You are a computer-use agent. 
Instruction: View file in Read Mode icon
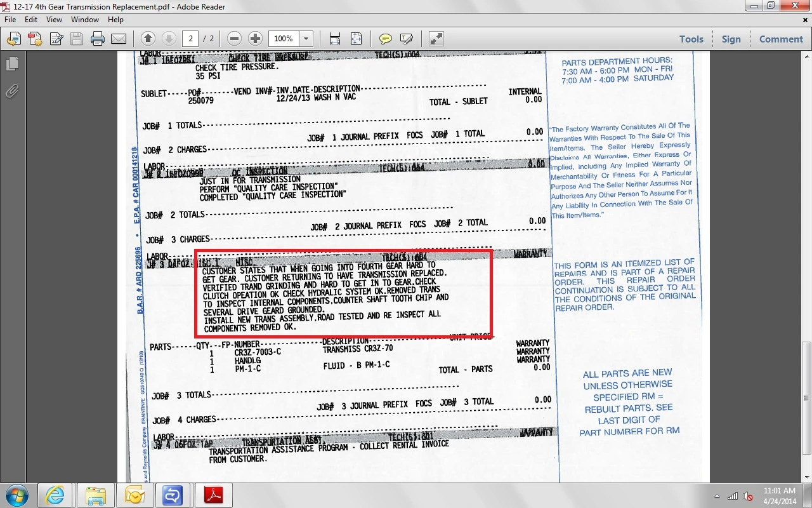click(x=436, y=39)
